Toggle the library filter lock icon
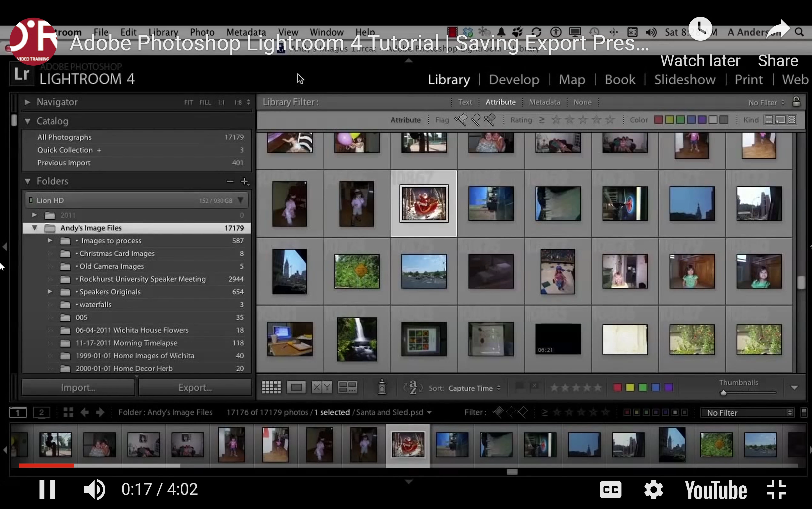The image size is (812, 509). click(x=796, y=102)
